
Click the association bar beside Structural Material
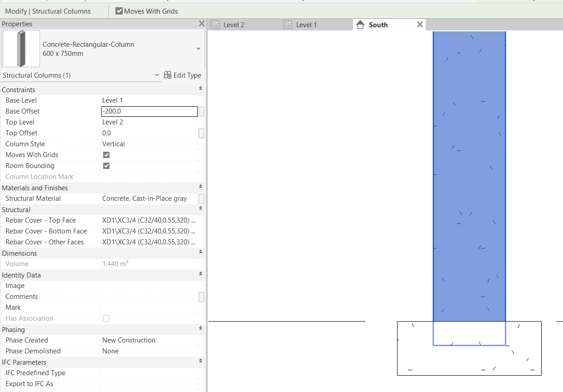coord(201,198)
